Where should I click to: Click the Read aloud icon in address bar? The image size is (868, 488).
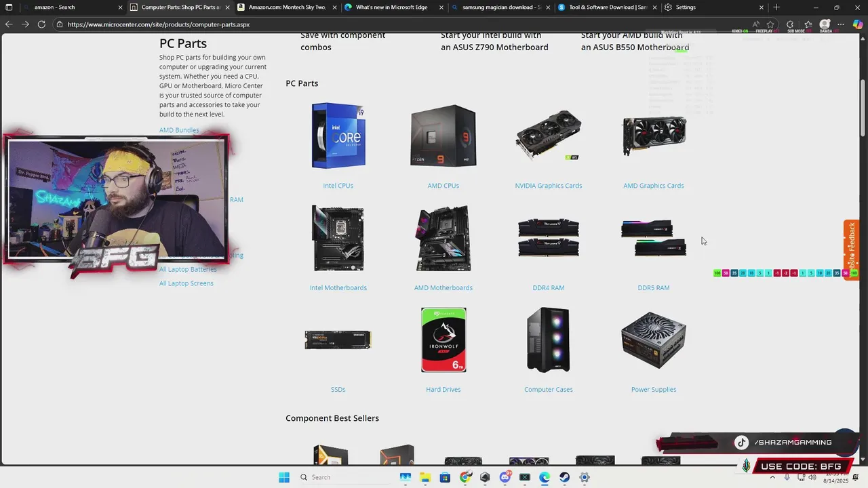click(756, 24)
